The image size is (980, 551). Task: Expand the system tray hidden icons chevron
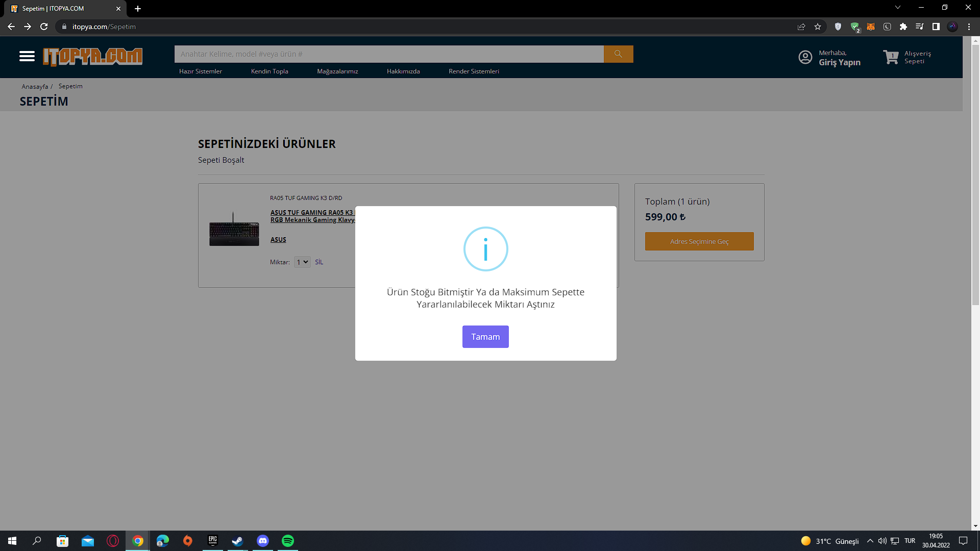click(870, 541)
